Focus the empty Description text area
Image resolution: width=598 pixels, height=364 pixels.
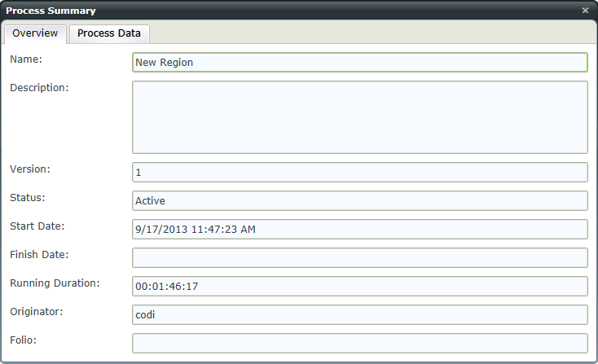359,117
